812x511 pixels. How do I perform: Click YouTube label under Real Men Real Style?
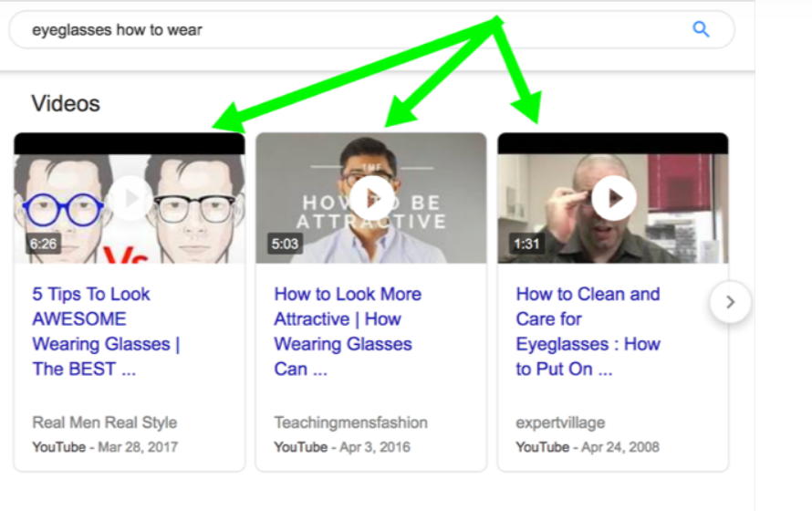(x=58, y=447)
